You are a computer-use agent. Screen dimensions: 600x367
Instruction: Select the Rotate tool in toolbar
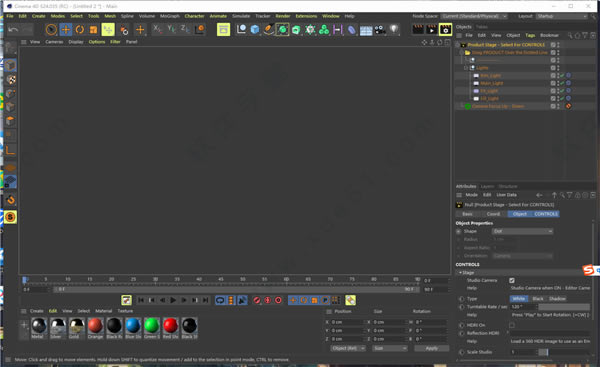click(80, 29)
